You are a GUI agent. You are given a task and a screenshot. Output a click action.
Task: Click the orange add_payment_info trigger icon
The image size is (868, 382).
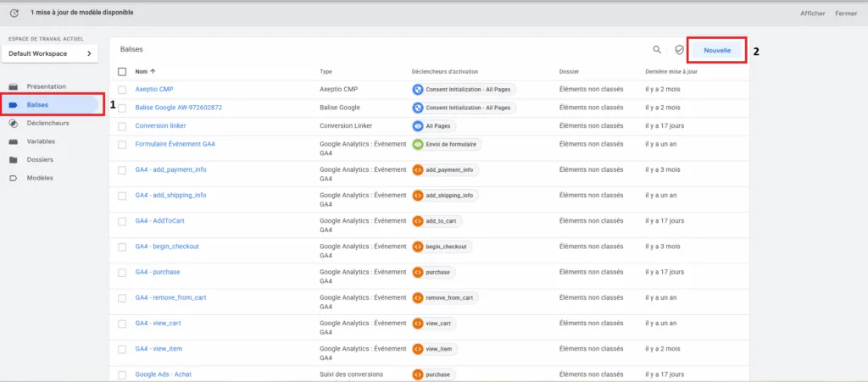point(418,169)
